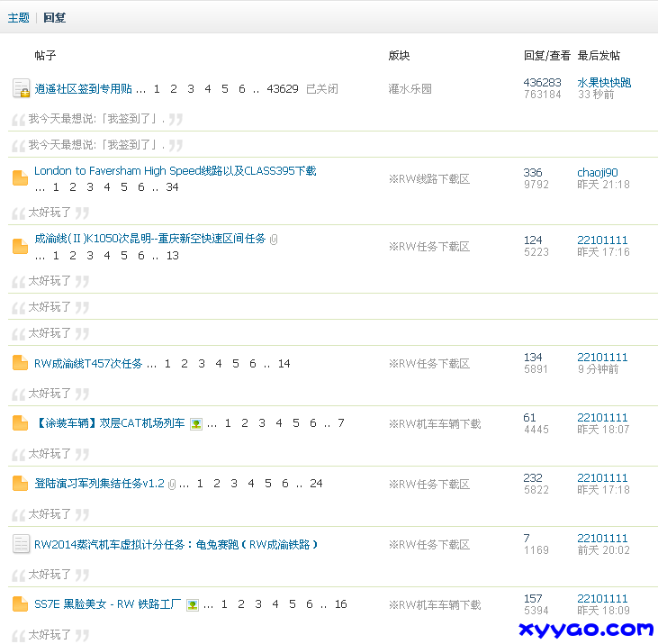This screenshot has width=658, height=644.
Task: Click the 最后发帖 column header
Action: coord(599,56)
